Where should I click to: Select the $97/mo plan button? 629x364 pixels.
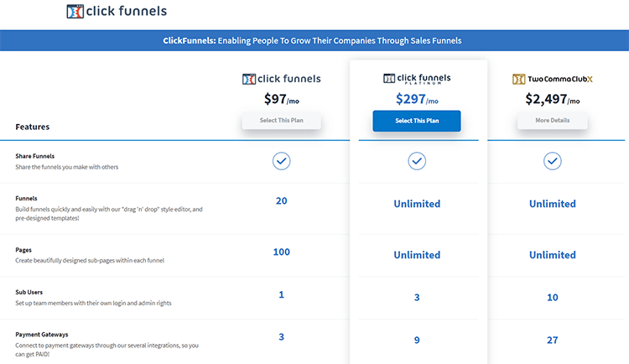click(281, 121)
